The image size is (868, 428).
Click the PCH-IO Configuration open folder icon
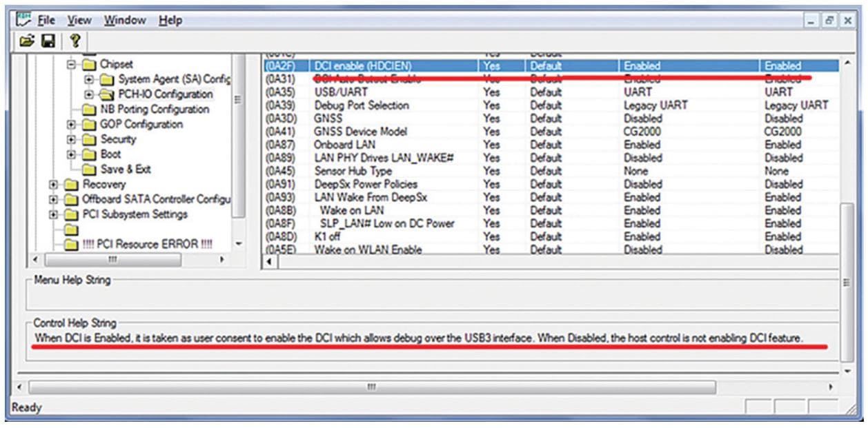(107, 94)
